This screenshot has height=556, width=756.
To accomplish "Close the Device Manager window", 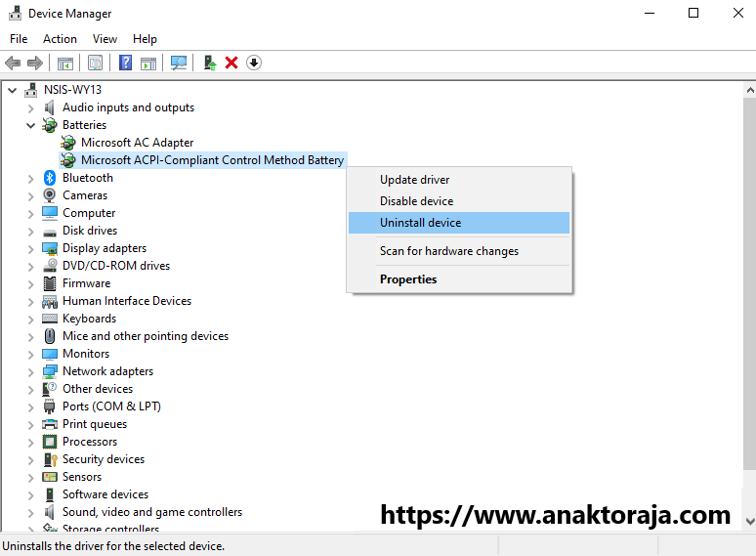I will pyautogui.click(x=737, y=13).
